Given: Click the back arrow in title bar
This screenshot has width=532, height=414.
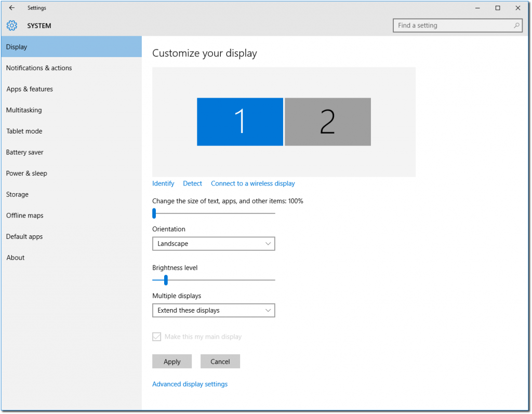Looking at the screenshot, I should point(12,8).
